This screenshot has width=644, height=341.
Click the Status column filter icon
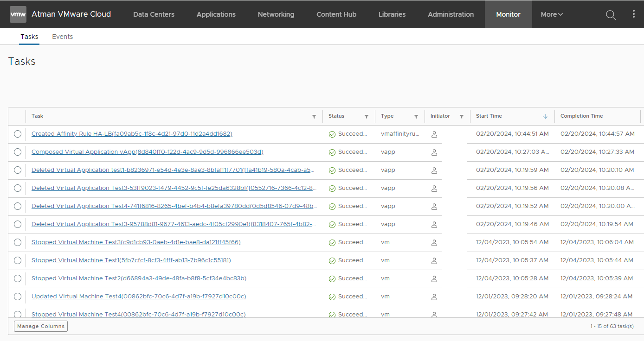(367, 116)
